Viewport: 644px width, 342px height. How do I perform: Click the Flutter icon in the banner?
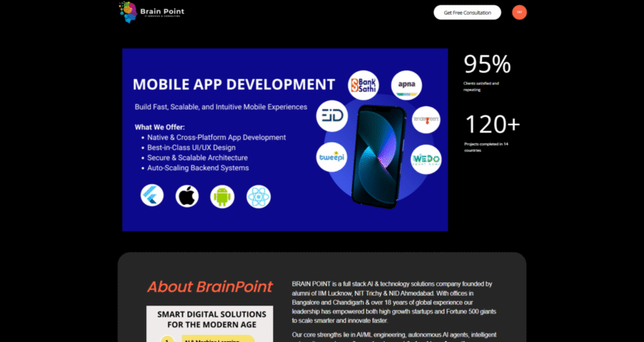tap(152, 196)
